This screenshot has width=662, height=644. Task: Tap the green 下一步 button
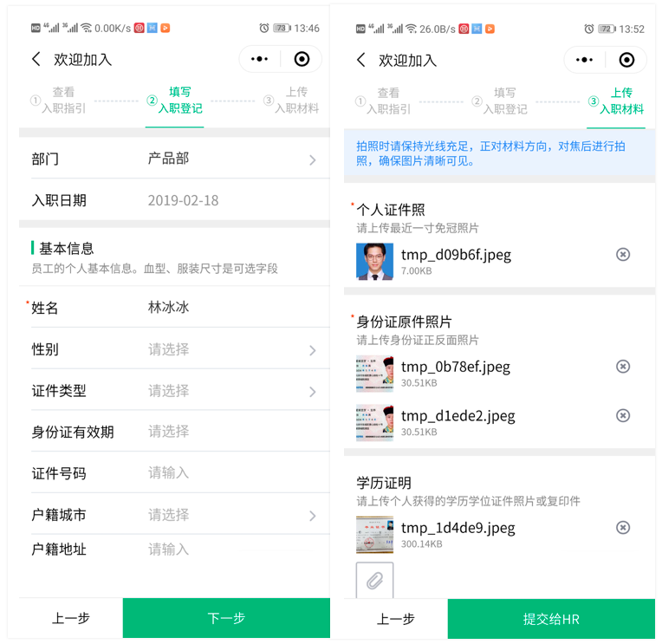(x=226, y=618)
